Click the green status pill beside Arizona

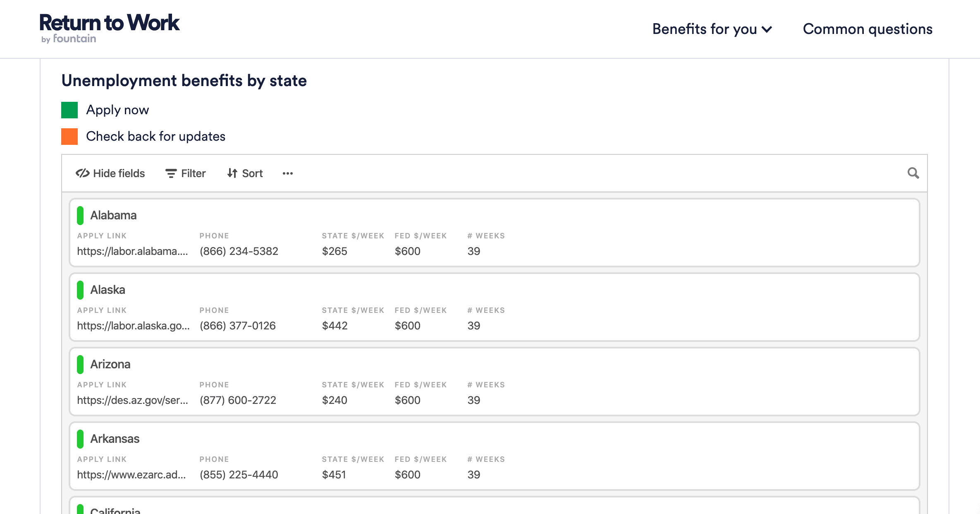(x=80, y=365)
